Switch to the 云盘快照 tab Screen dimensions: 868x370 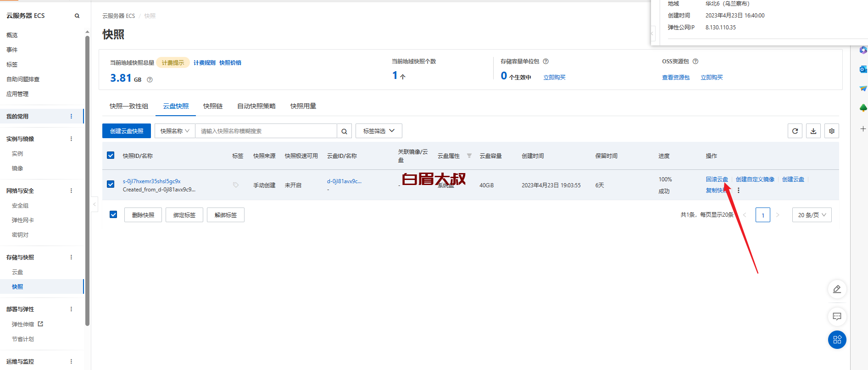pos(176,106)
